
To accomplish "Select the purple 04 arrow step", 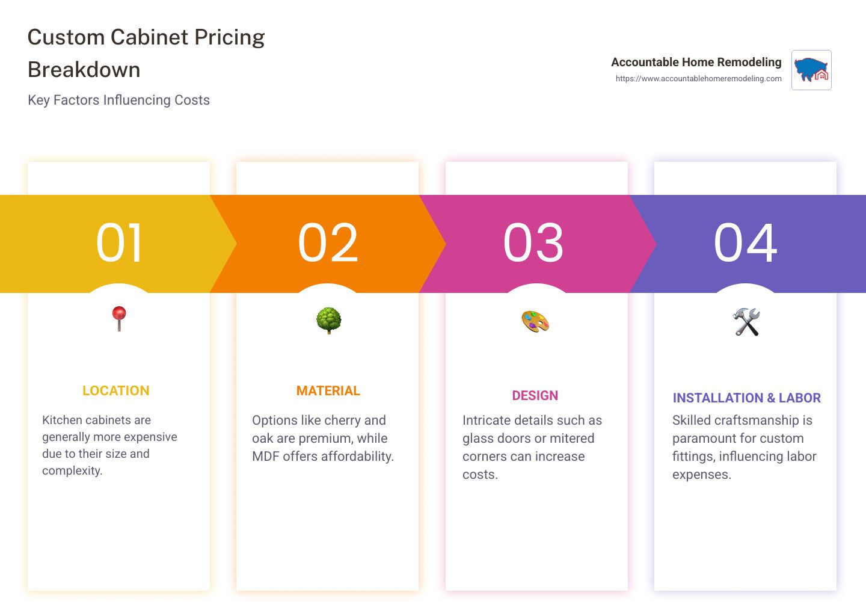I will coord(746,244).
